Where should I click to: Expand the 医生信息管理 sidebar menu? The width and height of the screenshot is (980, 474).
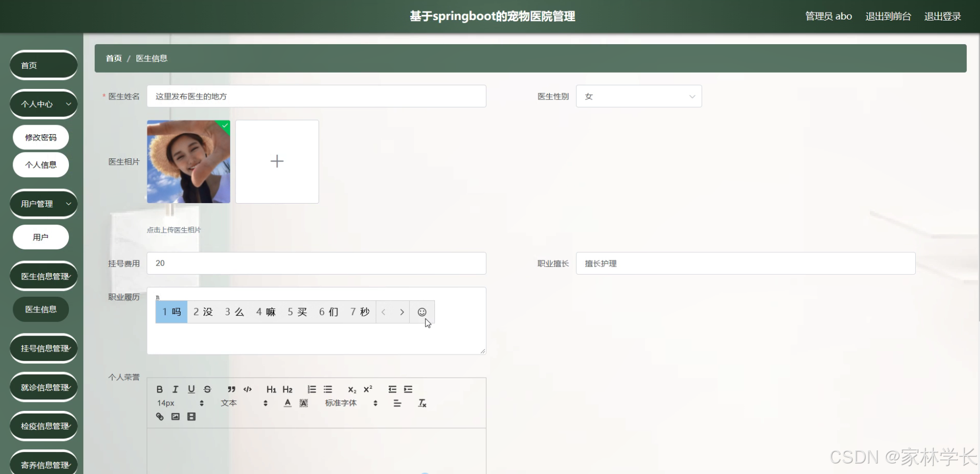pos(44,276)
